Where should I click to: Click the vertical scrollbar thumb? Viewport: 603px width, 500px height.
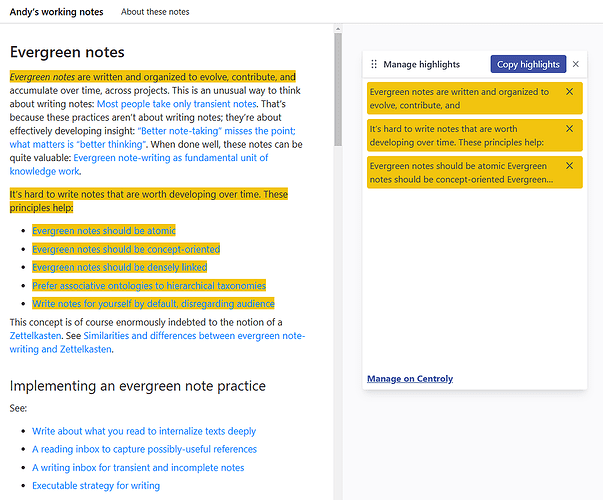(x=338, y=89)
